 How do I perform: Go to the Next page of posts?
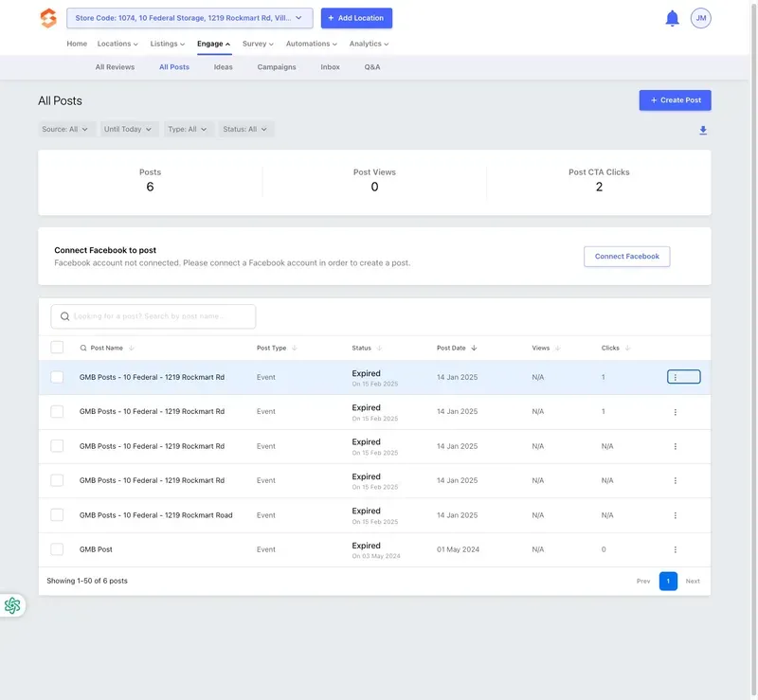(x=693, y=581)
